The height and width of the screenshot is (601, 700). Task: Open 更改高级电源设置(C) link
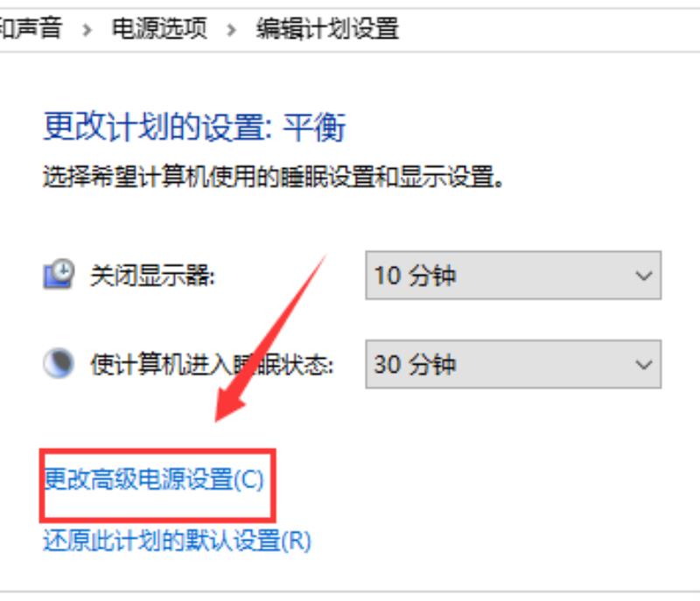[x=154, y=479]
